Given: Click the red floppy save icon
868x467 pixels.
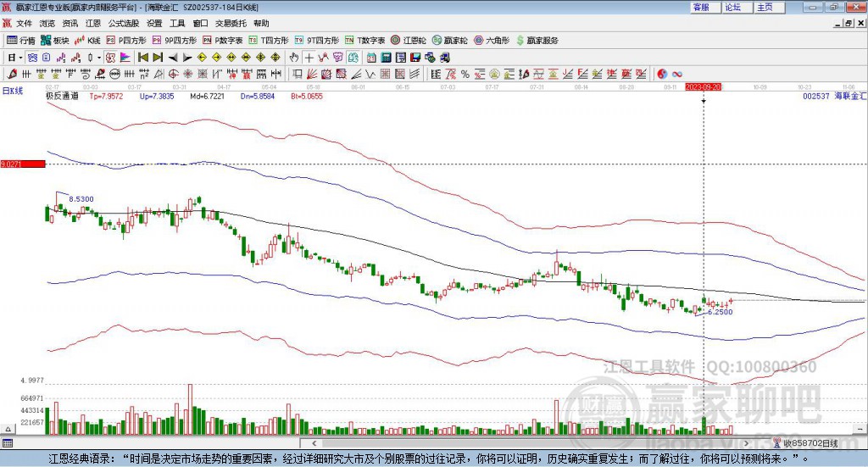Looking at the screenshot, I should click(x=415, y=58).
